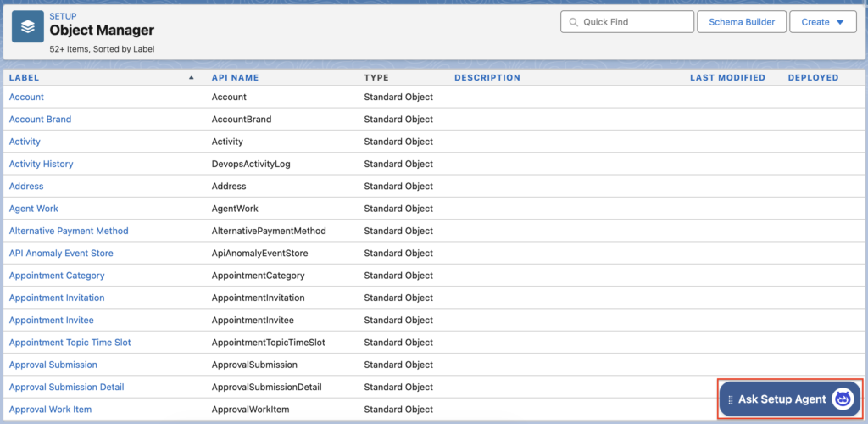Viewport: 868px width, 424px height.
Task: Open the Account object
Action: pos(26,97)
